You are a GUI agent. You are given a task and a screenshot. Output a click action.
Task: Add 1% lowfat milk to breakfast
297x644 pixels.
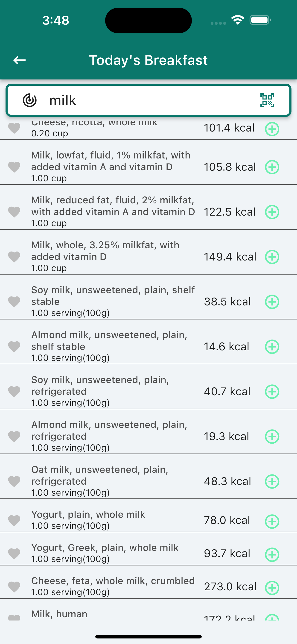[272, 167]
